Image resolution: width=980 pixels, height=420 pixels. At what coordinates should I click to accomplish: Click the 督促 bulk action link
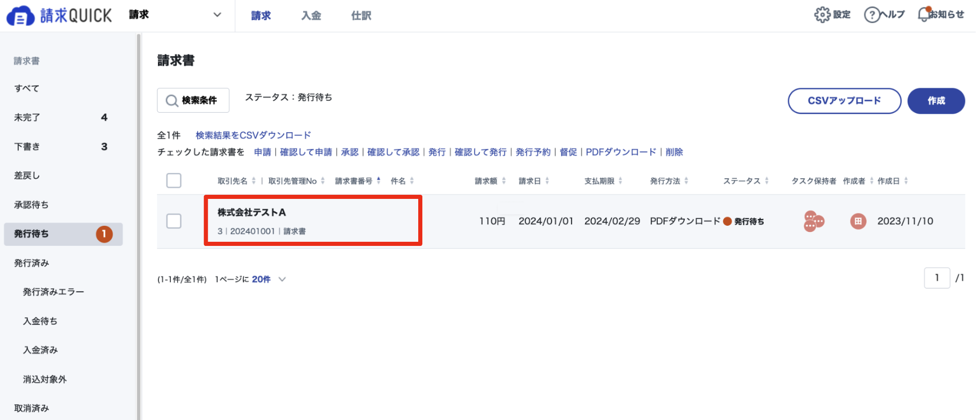coord(568,152)
